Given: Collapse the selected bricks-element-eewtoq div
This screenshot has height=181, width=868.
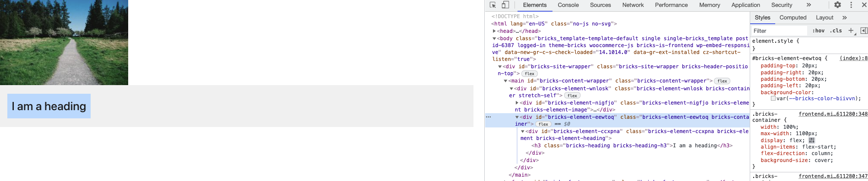Looking at the screenshot, I should pos(517,117).
